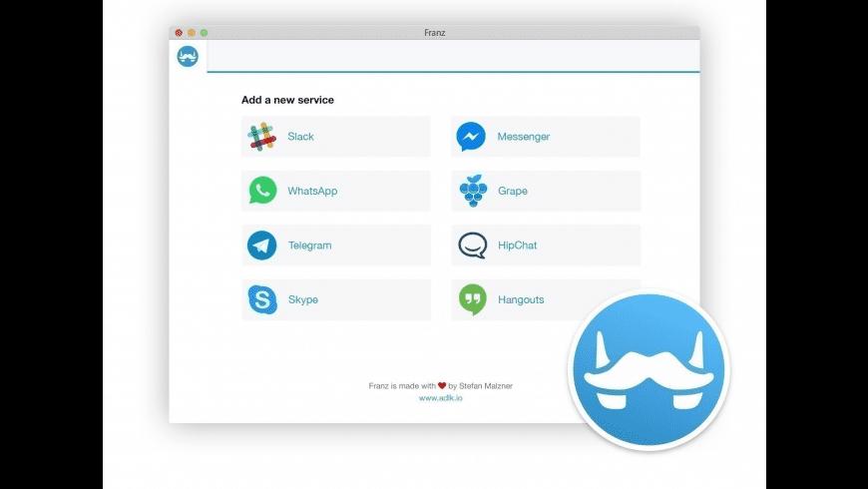Minimize the Franz window with yellow button
The width and height of the screenshot is (868, 489).
pos(191,33)
